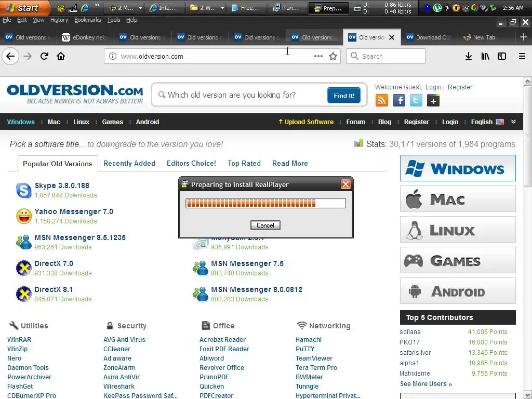
Task: Click the Find It! button
Action: tap(344, 96)
